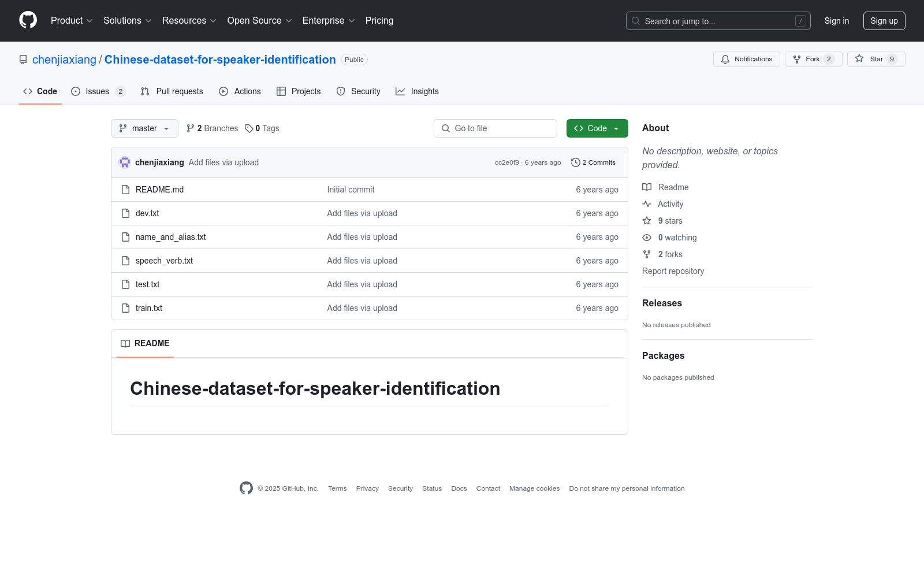Click the fork icon beside 2 forks

click(x=647, y=254)
